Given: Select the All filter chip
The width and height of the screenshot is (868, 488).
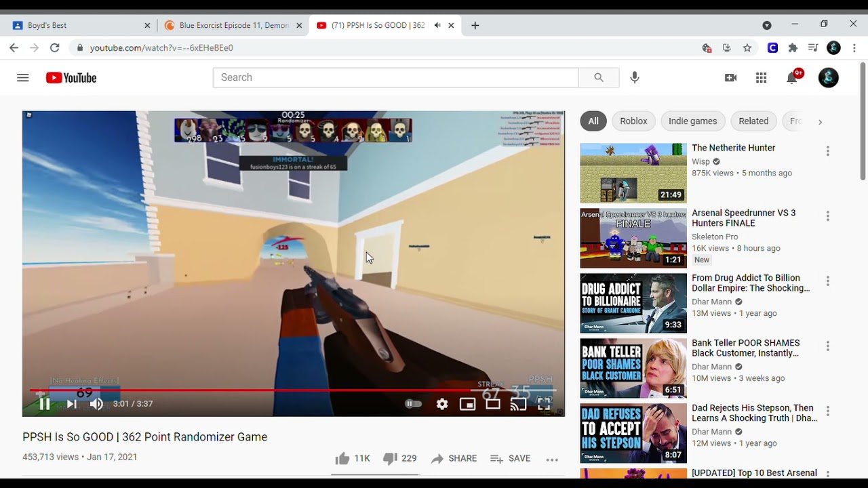Looking at the screenshot, I should pos(593,121).
